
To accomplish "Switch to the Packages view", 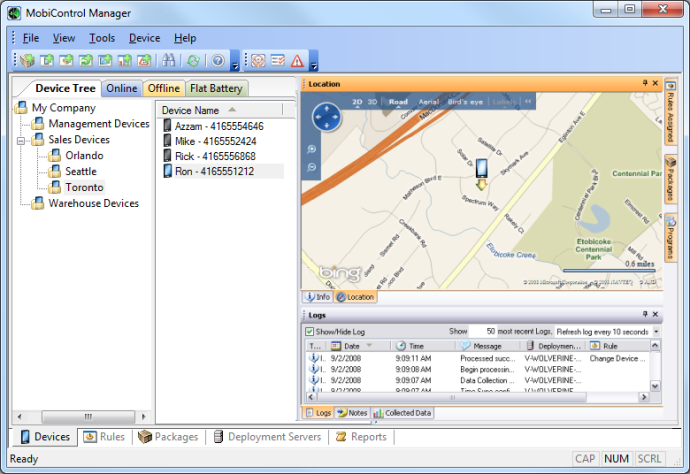I will point(168,437).
